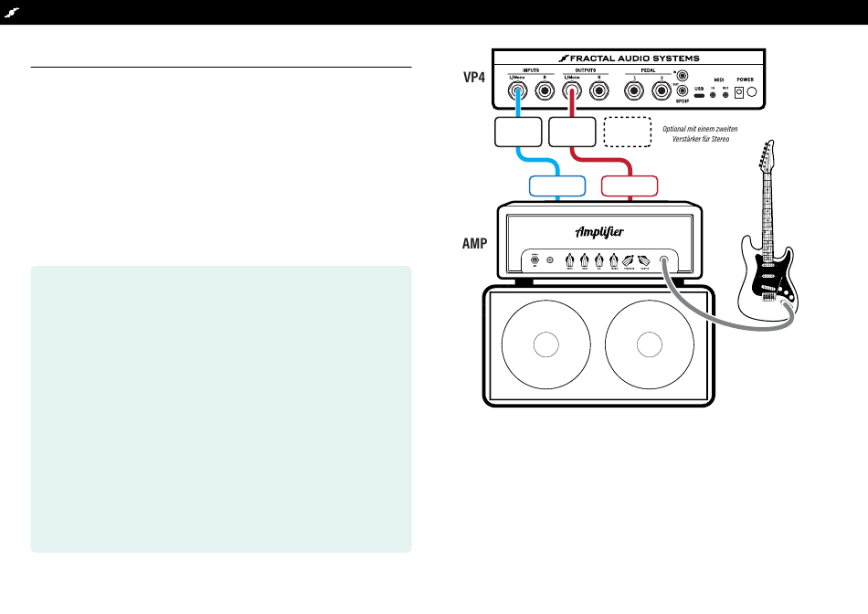
Task: Click the right speaker cone of the cabinet
Action: pyautogui.click(x=650, y=344)
